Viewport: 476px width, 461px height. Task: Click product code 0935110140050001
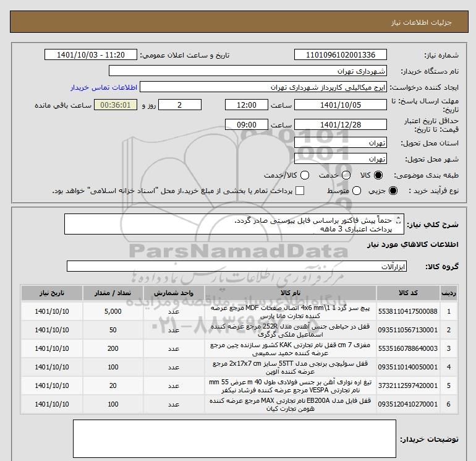408,367
